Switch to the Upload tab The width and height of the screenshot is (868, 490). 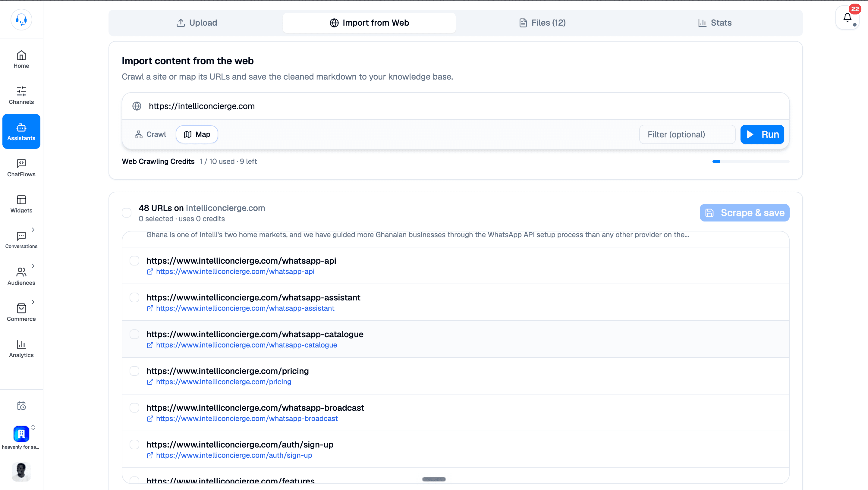click(x=197, y=23)
